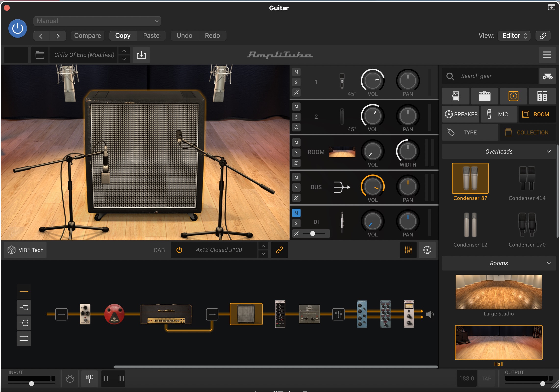
Task: Click the Paste button
Action: pos(151,36)
